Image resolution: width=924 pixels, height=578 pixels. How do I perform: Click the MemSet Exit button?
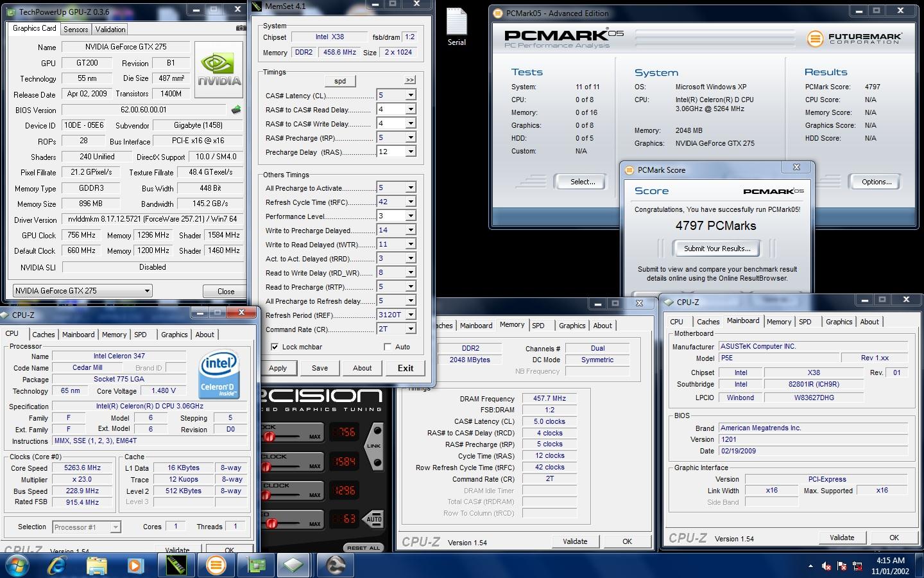[406, 368]
